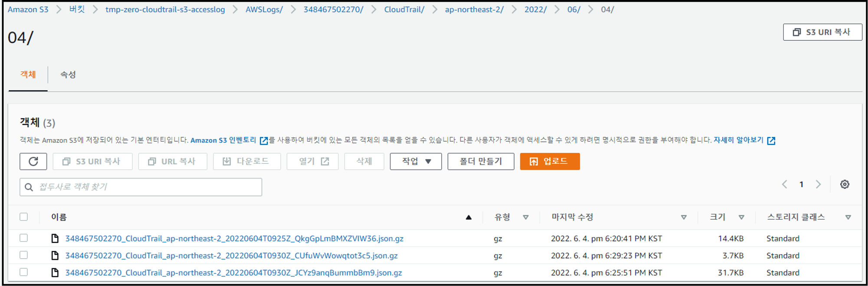The width and height of the screenshot is (868, 286).
Task: Focus the 접두사로 객체 찾기 search field
Action: 141,187
